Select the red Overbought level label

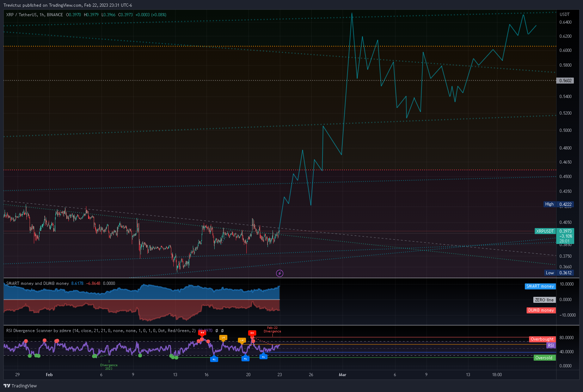[x=542, y=339]
